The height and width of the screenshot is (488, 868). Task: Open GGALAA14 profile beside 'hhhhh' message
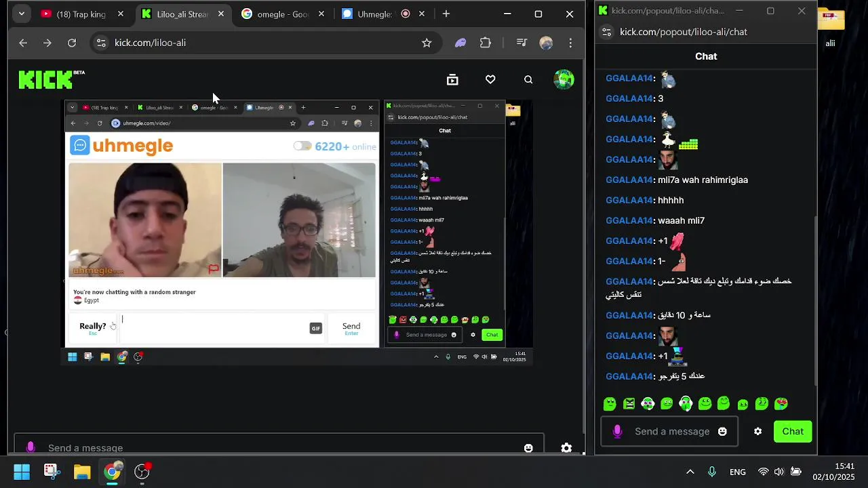629,200
